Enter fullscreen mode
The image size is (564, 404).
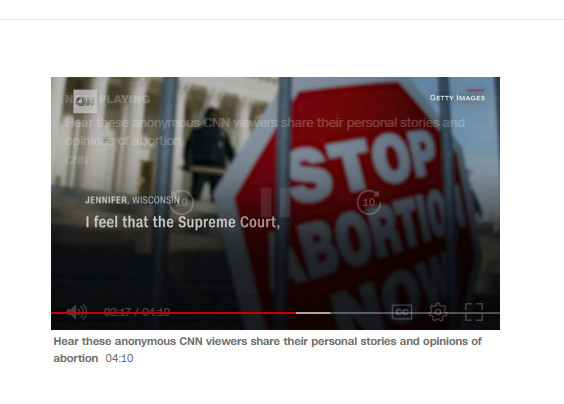click(x=474, y=312)
